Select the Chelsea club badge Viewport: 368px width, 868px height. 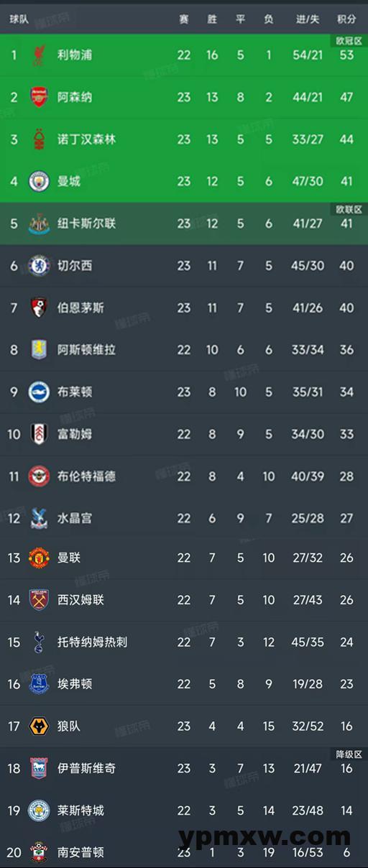tap(39, 266)
